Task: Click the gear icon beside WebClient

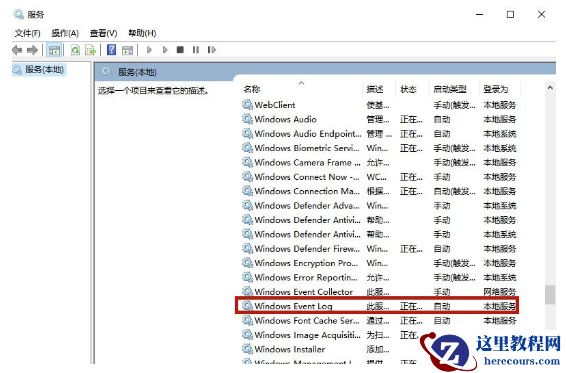Action: (247, 105)
